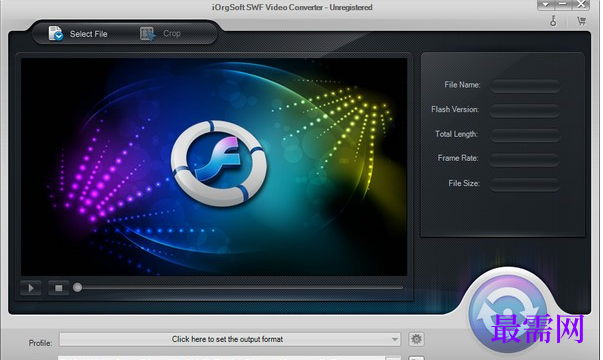Click the 'File Size:' label

[464, 183]
